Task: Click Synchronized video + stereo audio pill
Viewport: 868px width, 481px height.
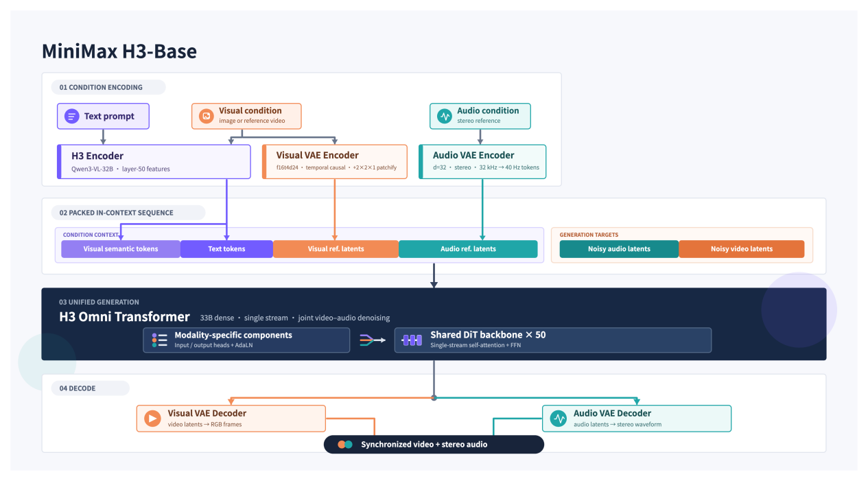Action: point(434,445)
